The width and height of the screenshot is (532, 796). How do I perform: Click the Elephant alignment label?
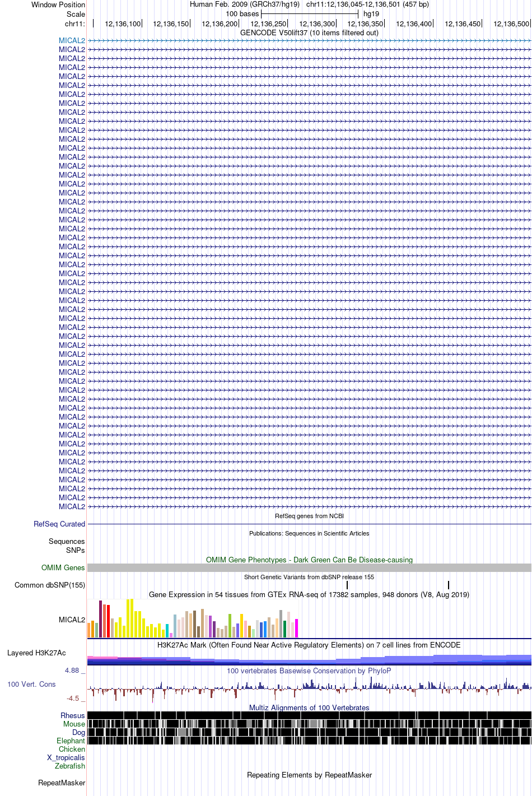[71, 741]
